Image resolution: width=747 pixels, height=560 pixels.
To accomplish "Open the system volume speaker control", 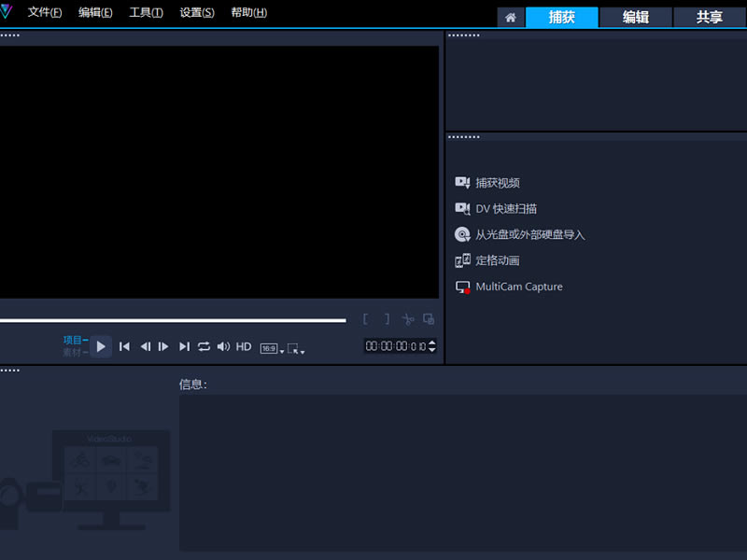I will coord(223,346).
